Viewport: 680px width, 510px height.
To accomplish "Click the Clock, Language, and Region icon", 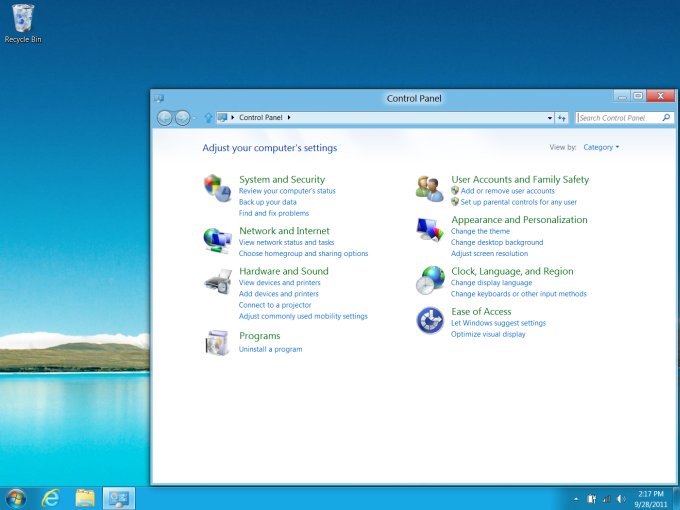I will (x=430, y=281).
